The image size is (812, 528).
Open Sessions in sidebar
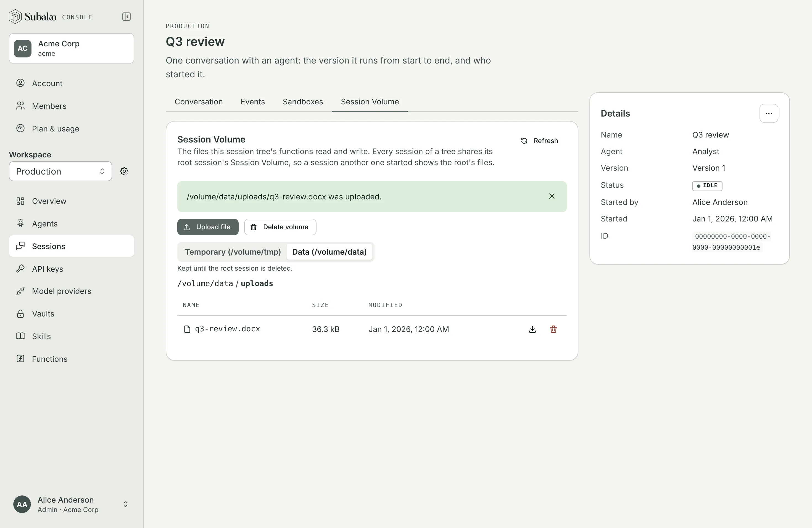(x=71, y=246)
